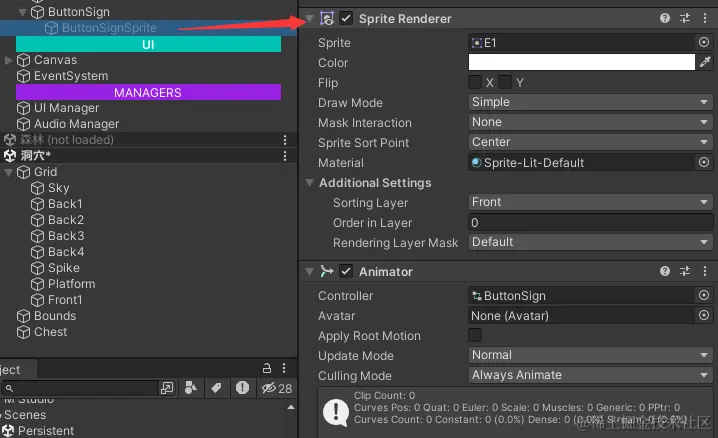Open Animator help reference icon
Viewport: 718px width, 438px height.
(x=665, y=271)
